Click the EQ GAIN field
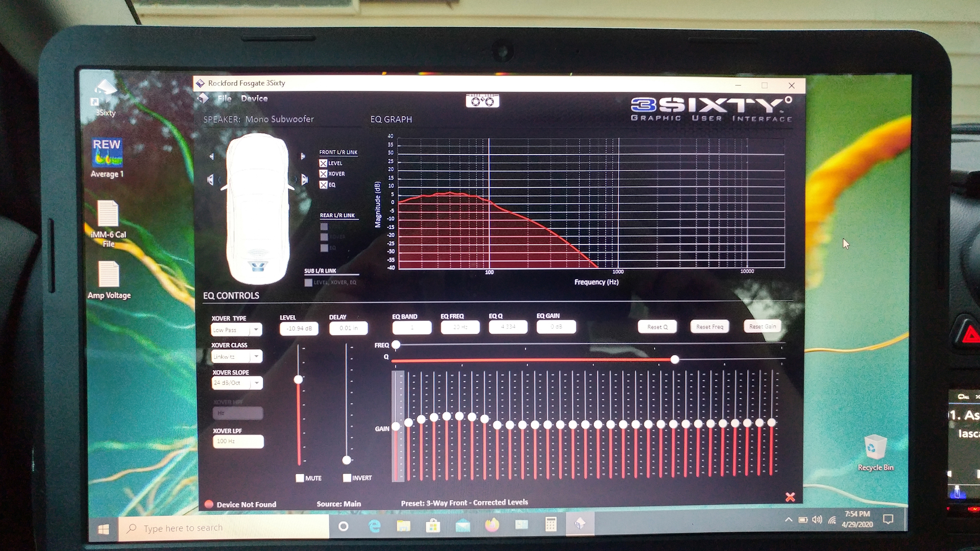The height and width of the screenshot is (551, 980). pos(556,327)
